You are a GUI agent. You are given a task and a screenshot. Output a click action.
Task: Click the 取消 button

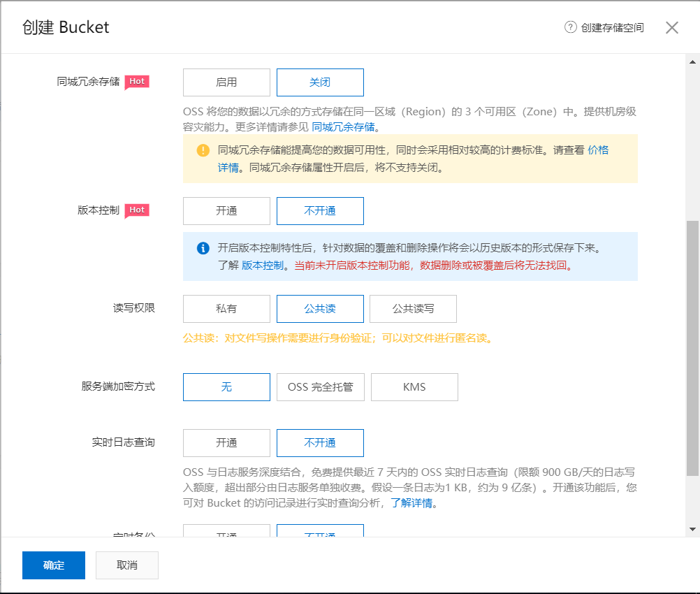pos(126,565)
